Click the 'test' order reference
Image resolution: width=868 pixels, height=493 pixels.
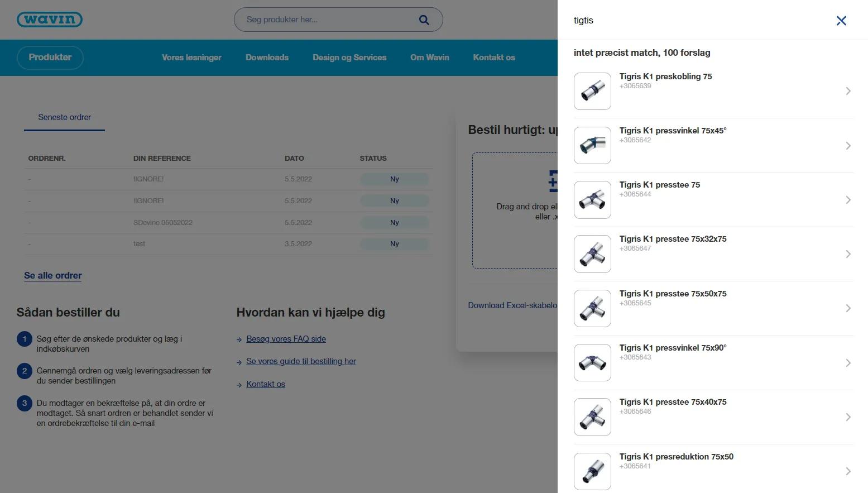point(139,244)
